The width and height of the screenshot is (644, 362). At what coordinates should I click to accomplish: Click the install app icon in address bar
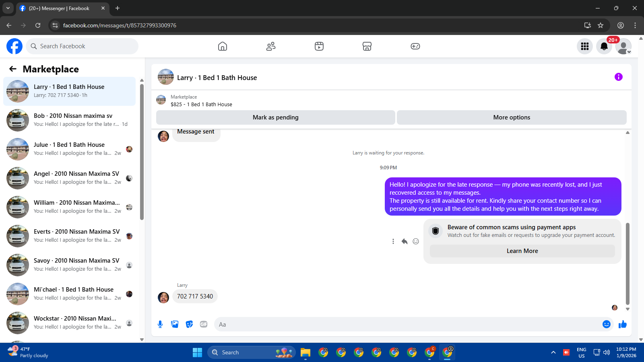[588, 25]
